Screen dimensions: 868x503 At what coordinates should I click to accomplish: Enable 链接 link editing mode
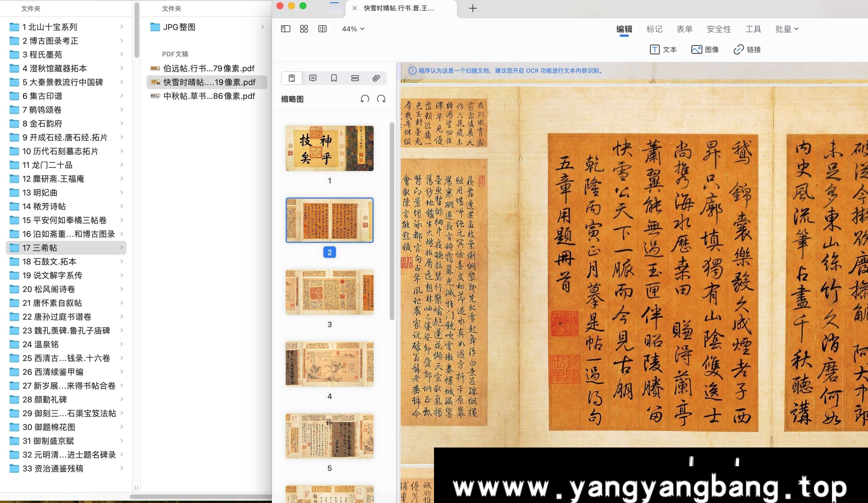[747, 50]
